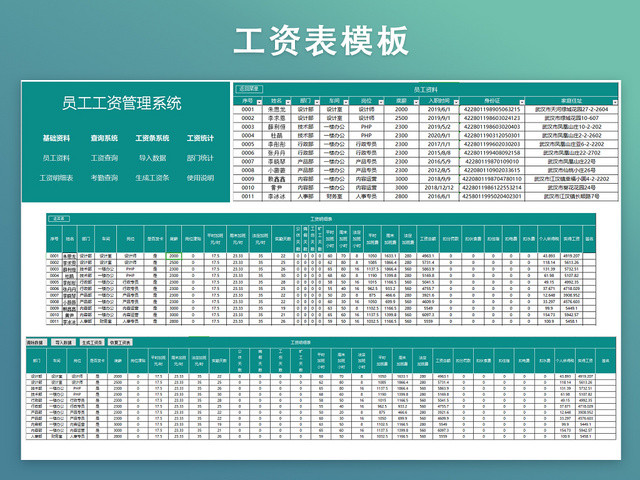Select cell 0006 in the 员工资料 table
Image resolution: width=640 pixels, height=480 pixels.
coord(248,153)
